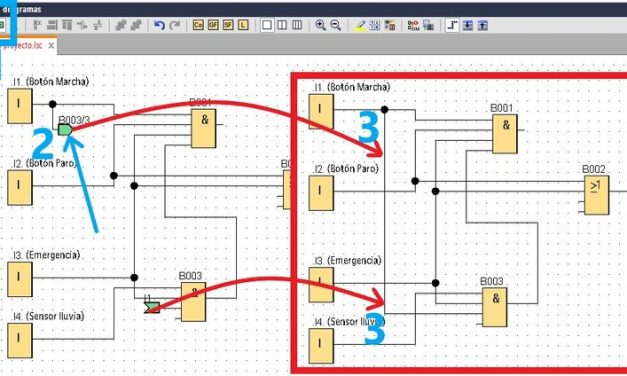Select the B002 OR block
This screenshot has width=627, height=376.
point(597,195)
